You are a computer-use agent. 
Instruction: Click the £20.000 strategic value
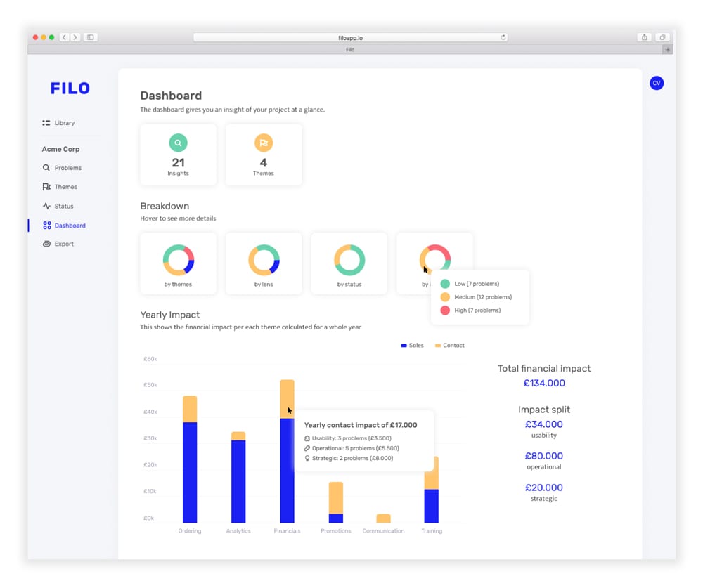point(544,488)
